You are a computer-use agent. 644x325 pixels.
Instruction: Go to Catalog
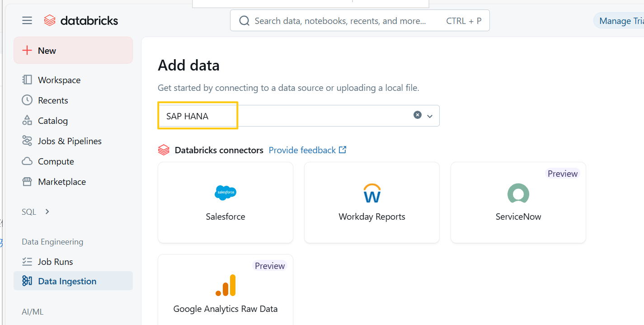tap(53, 121)
